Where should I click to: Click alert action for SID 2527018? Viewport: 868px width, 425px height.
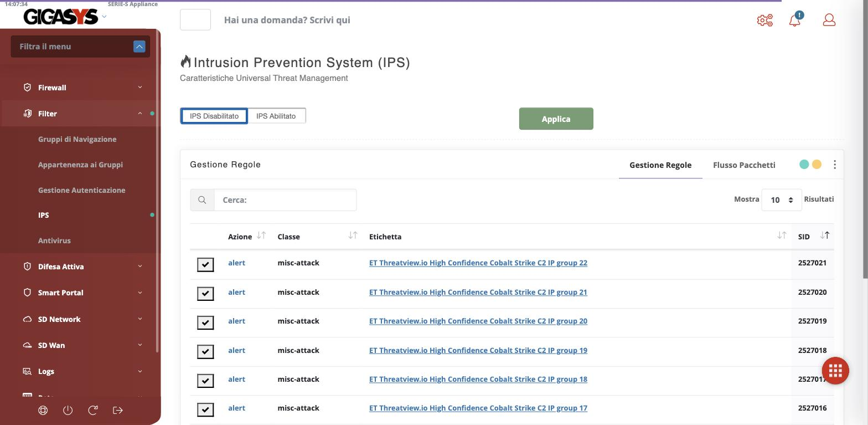tap(236, 350)
